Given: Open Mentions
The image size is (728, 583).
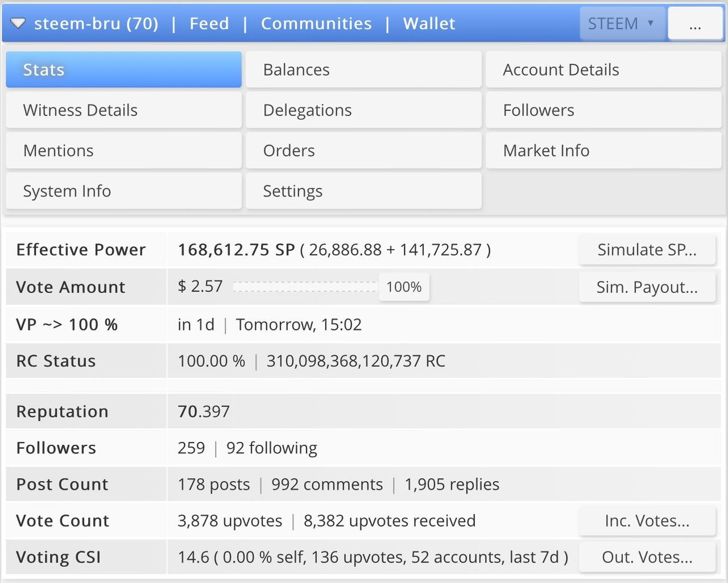Looking at the screenshot, I should tap(123, 150).
